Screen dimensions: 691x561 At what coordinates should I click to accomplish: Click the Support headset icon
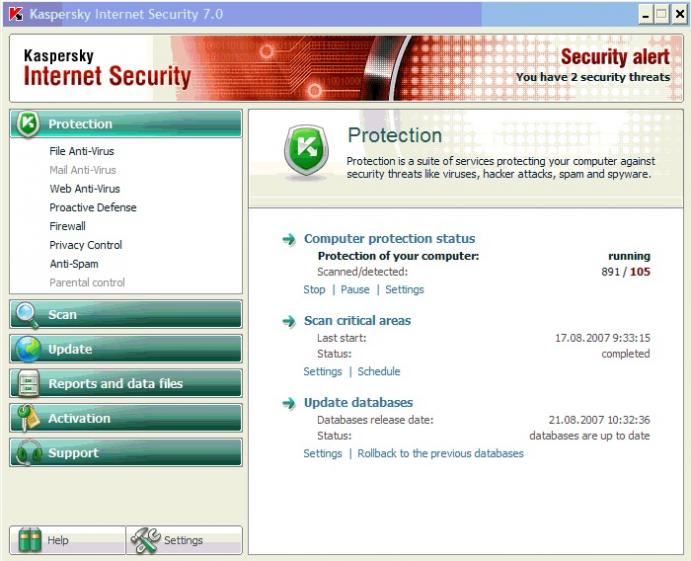click(28, 453)
